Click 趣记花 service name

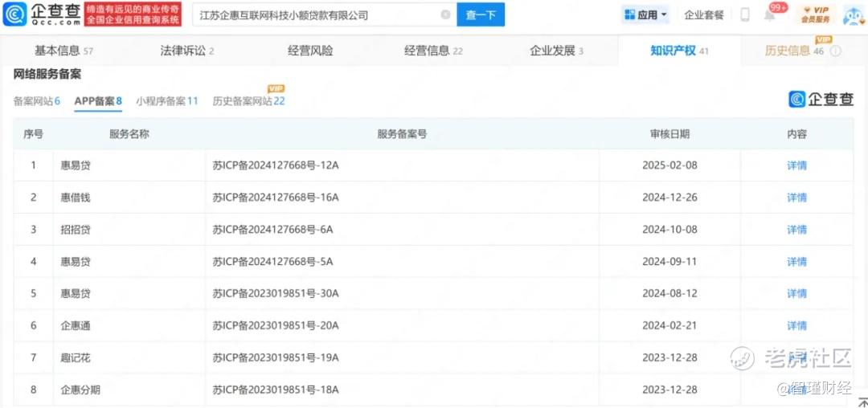coord(76,357)
